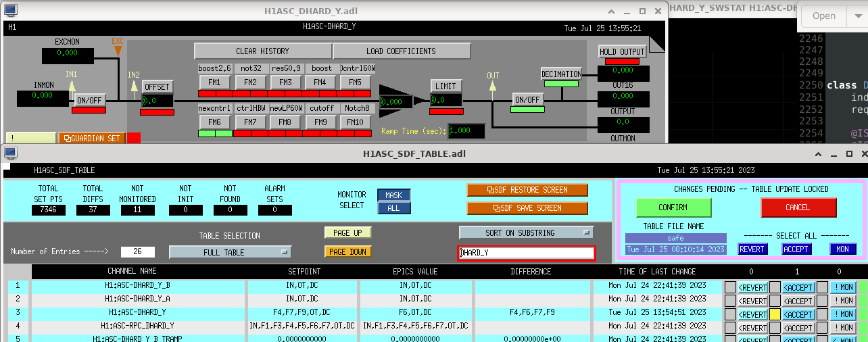This screenshot has height=342, width=868.
Task: Toggle the FM6 newcntrl filter
Action: point(214,122)
